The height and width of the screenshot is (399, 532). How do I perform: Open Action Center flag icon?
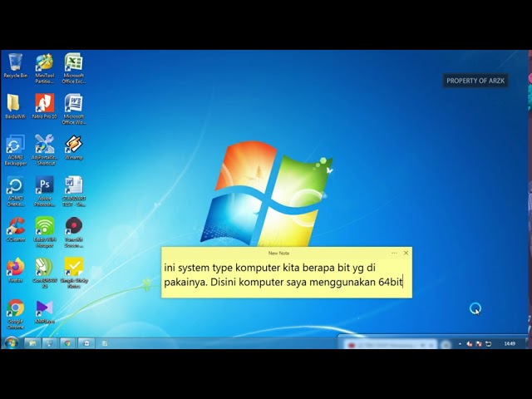[479, 343]
